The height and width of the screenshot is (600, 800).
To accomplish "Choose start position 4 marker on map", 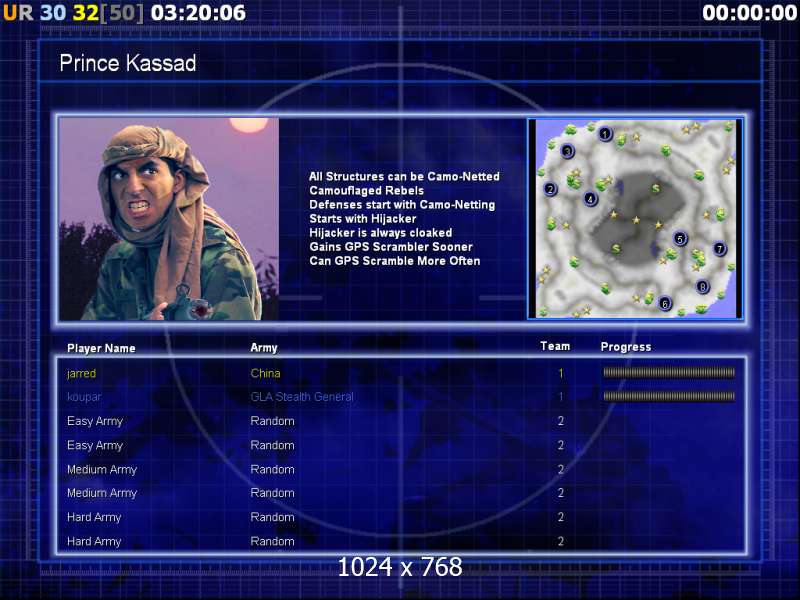I will coord(591,199).
